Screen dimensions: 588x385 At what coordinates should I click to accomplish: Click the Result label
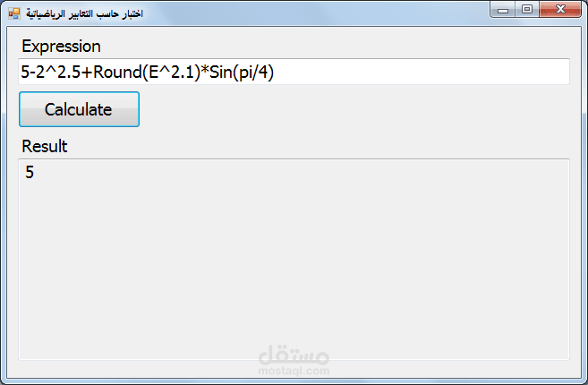44,146
